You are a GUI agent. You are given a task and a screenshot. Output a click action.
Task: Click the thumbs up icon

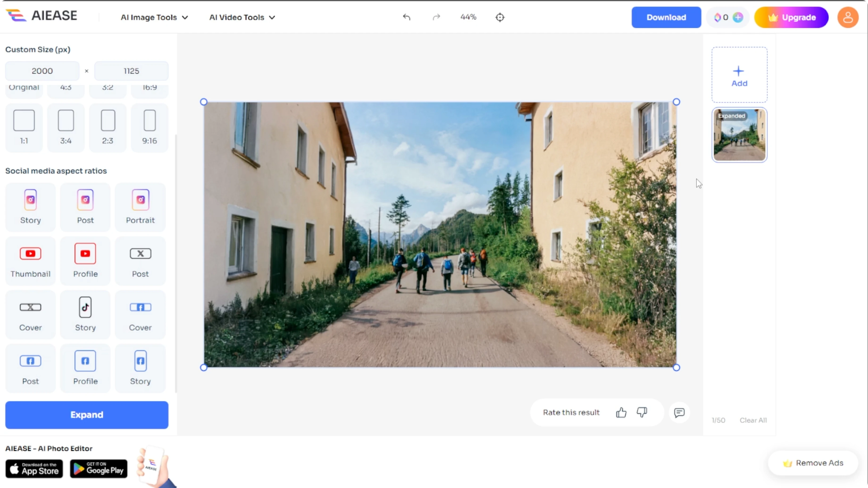[x=621, y=412]
